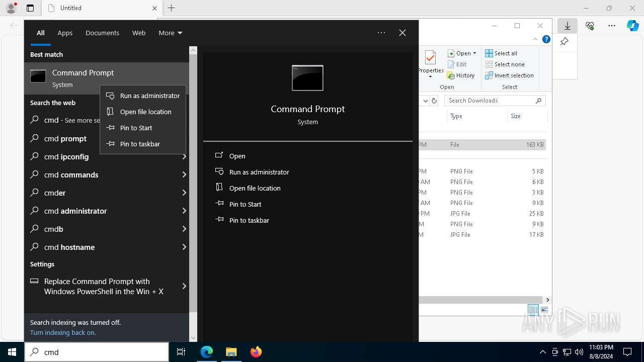Open the Command Prompt best match result
Screen dimensions: 644x362
coord(107,78)
